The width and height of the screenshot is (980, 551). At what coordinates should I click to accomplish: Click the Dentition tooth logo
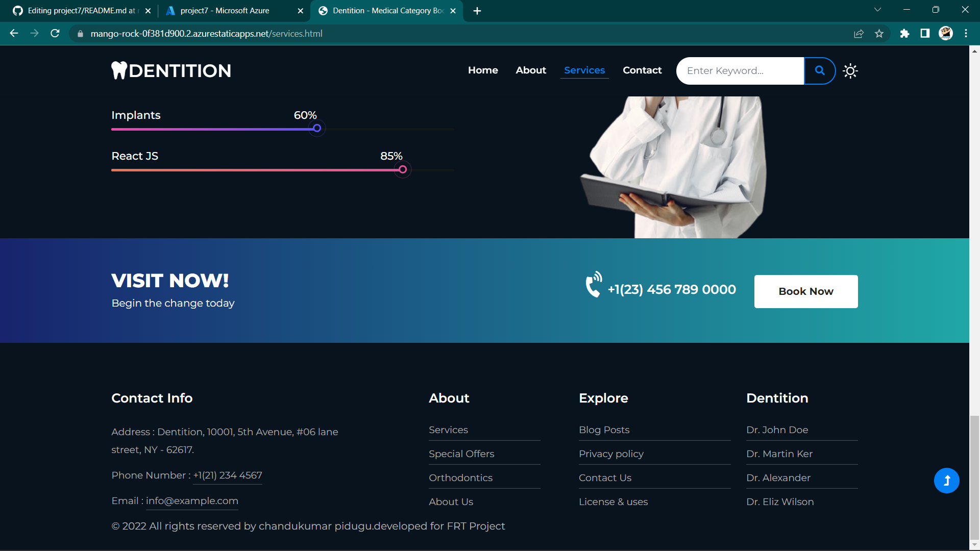(119, 70)
